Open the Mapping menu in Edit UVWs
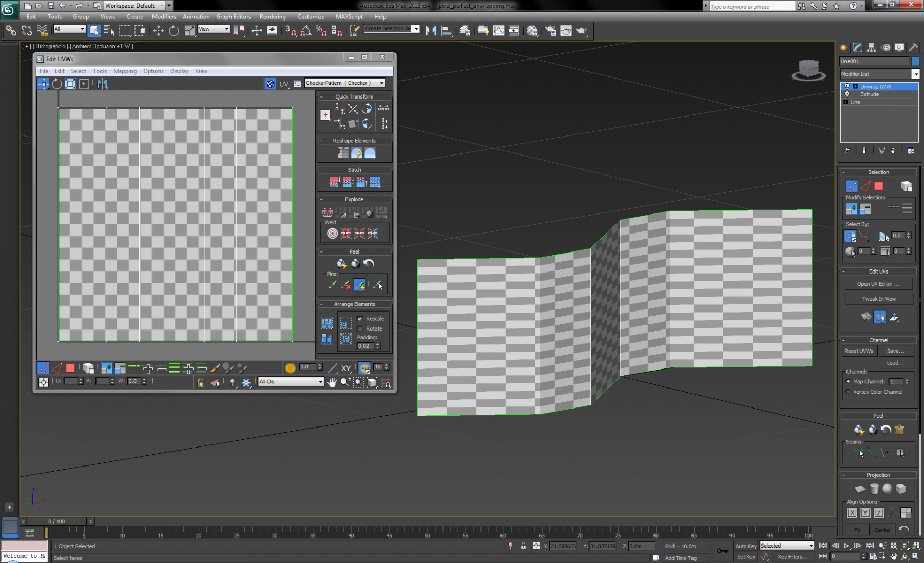 pyautogui.click(x=125, y=71)
